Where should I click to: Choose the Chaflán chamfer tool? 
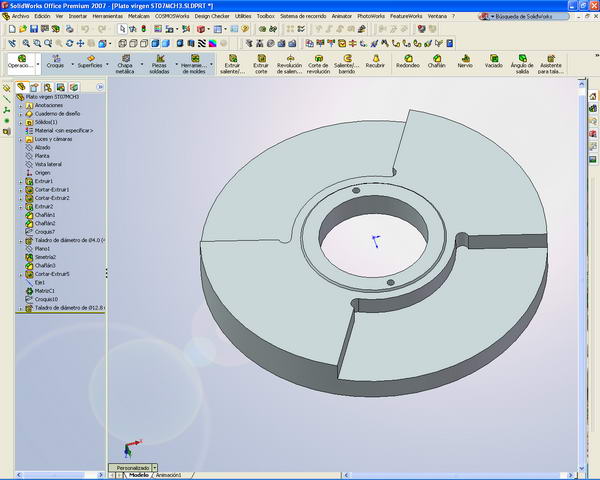click(x=436, y=61)
